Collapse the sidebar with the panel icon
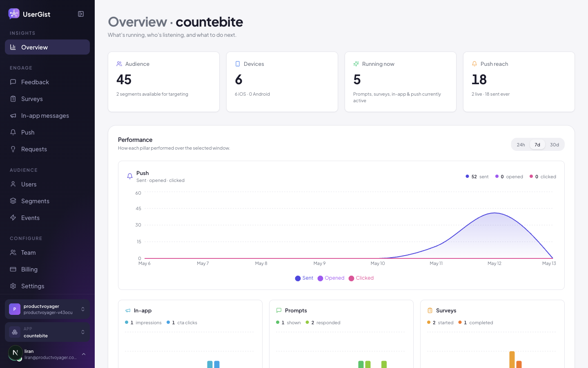Screen dimensions: 588x368 81,14
